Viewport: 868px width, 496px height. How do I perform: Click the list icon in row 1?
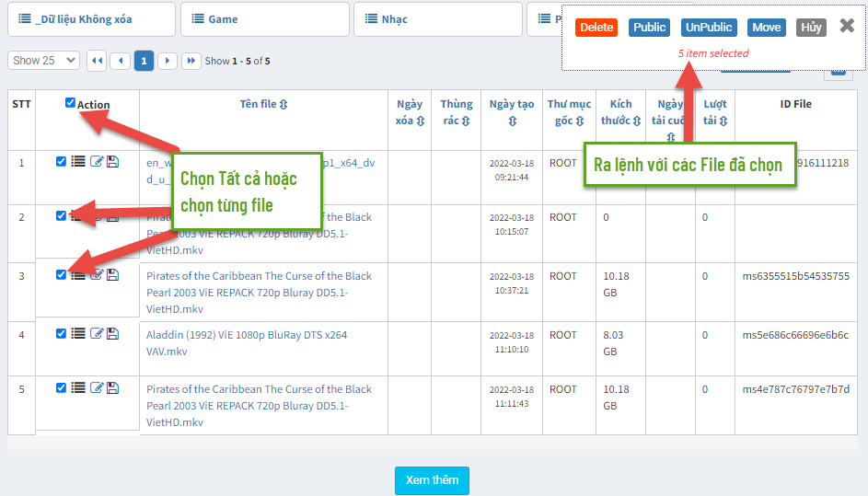pos(78,162)
